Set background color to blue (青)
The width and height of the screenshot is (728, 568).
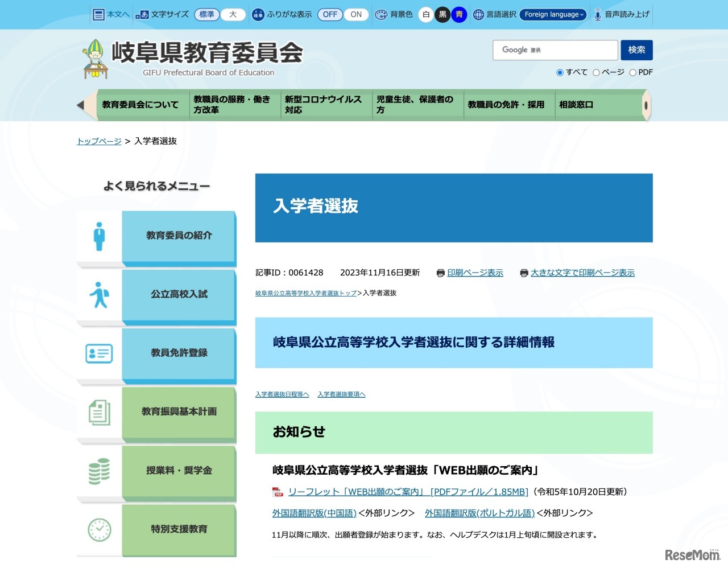(x=459, y=15)
